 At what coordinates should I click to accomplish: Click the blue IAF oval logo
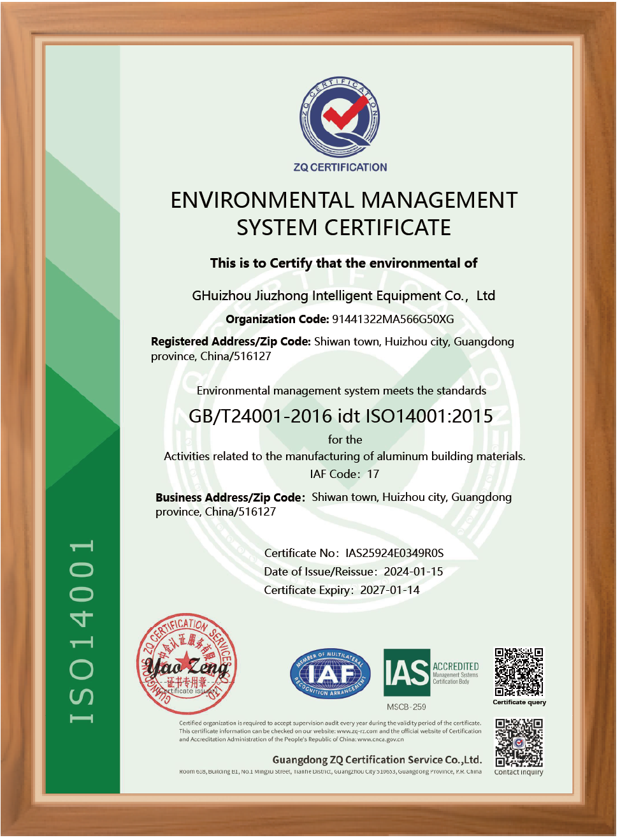point(330,674)
